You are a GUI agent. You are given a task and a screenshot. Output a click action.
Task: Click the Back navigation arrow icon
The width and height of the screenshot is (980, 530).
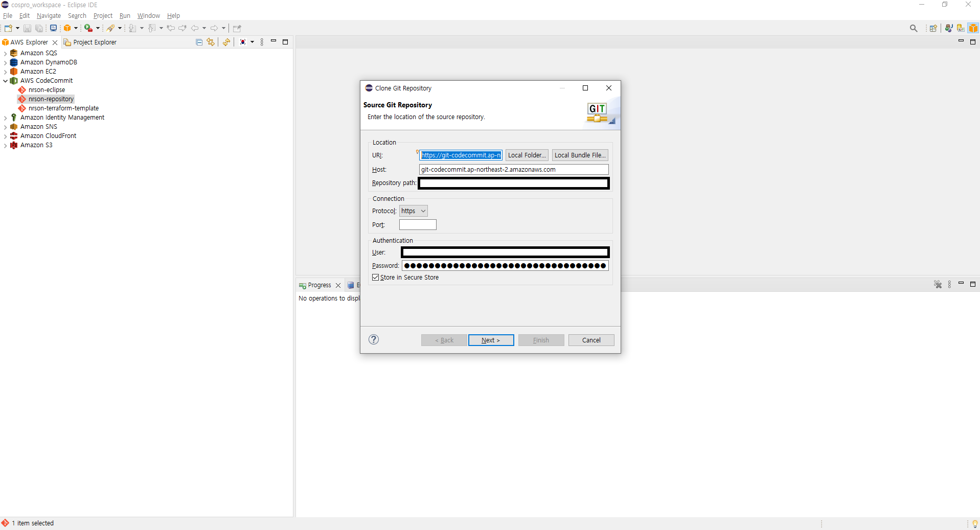[195, 28]
